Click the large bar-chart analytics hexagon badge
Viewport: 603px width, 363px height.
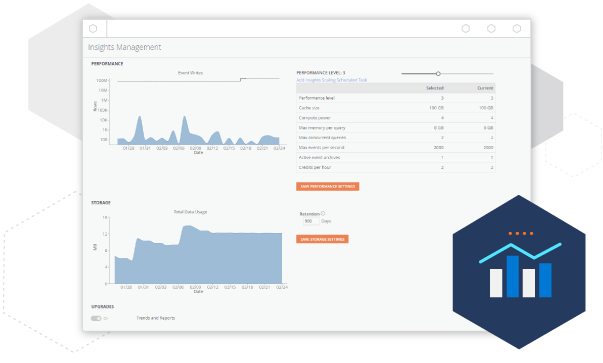point(519,272)
